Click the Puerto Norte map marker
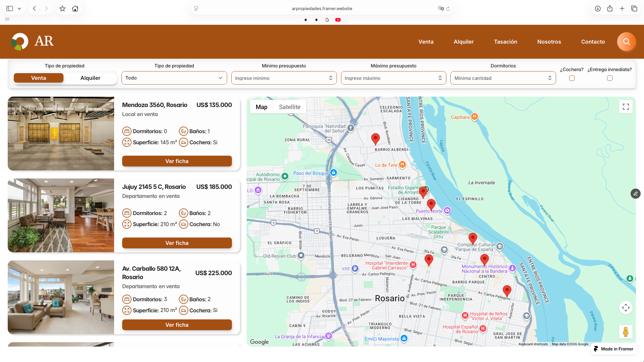 [x=447, y=210]
